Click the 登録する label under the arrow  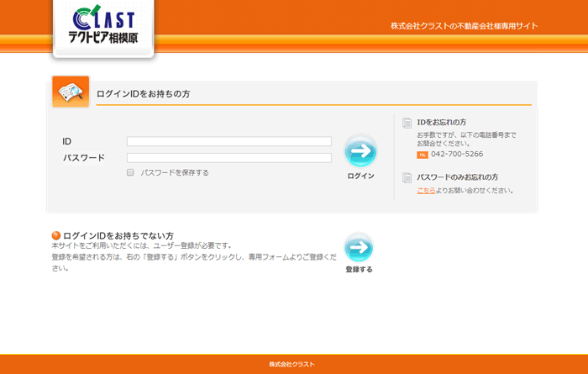pyautogui.click(x=359, y=269)
